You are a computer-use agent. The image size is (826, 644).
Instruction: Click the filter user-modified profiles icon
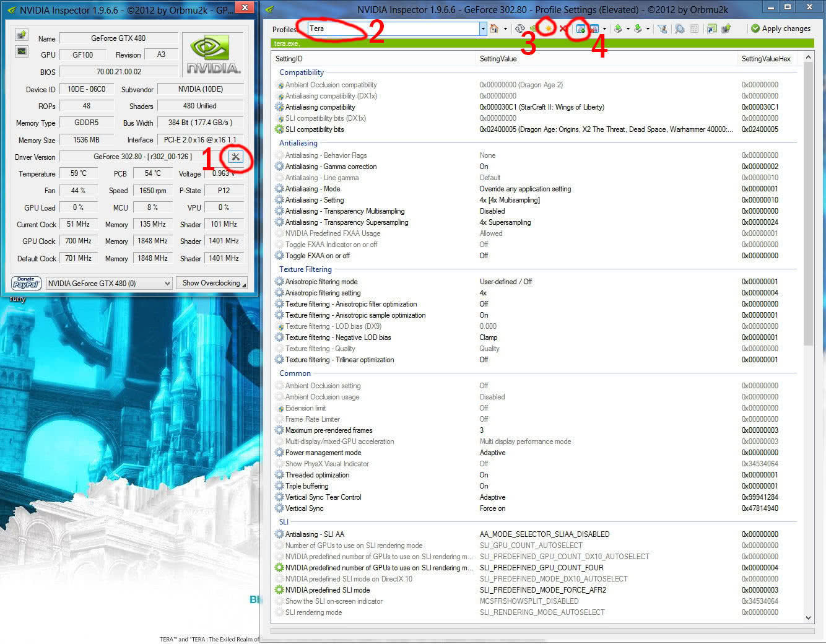pyautogui.click(x=662, y=28)
